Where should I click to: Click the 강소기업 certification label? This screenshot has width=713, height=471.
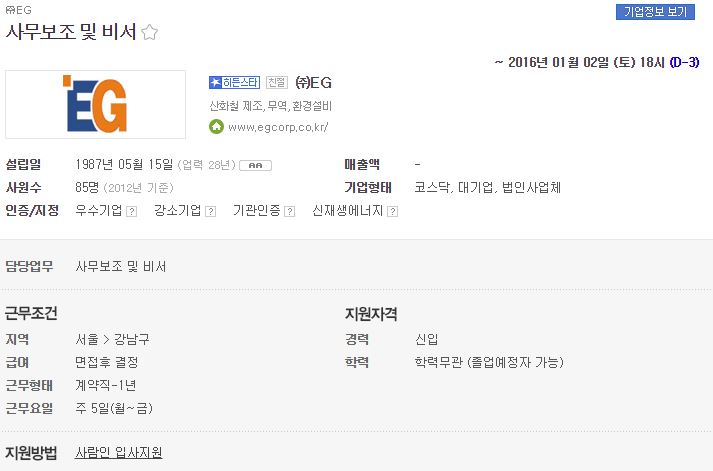tap(178, 210)
